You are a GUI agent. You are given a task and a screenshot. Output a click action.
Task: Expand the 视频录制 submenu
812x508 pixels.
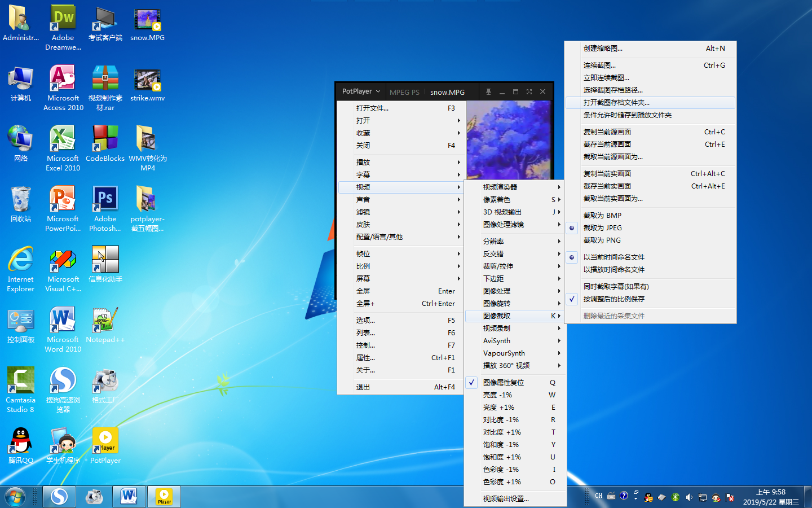(x=515, y=329)
